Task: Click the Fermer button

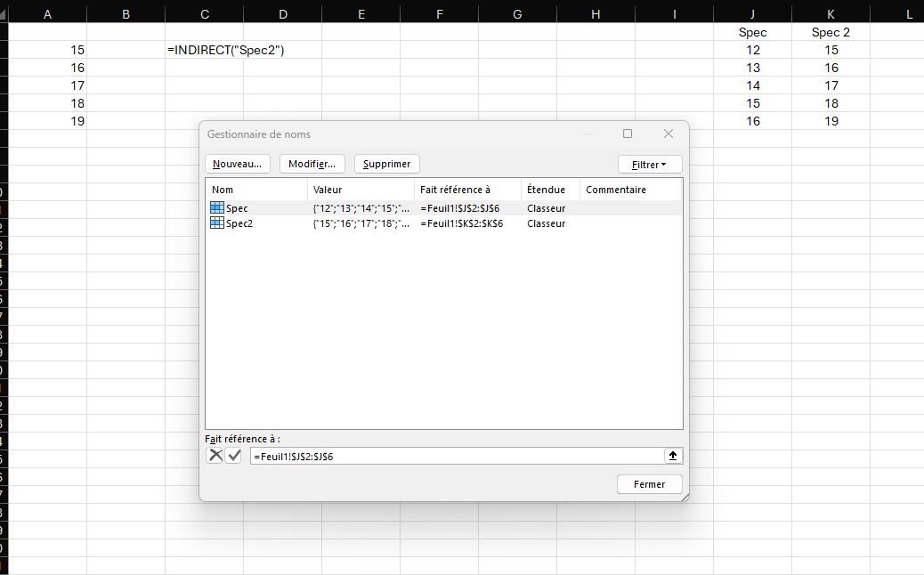Action: (x=650, y=484)
